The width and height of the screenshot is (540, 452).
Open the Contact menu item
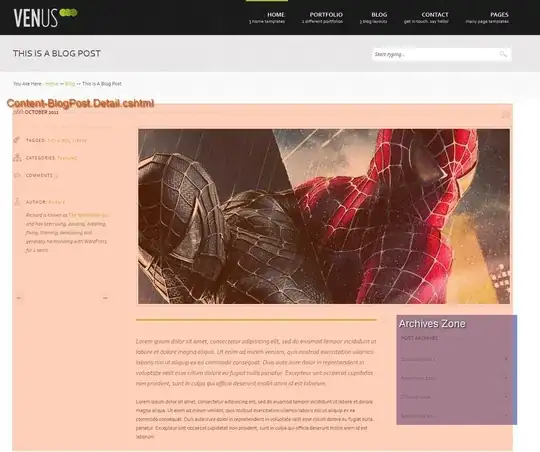coord(426,18)
